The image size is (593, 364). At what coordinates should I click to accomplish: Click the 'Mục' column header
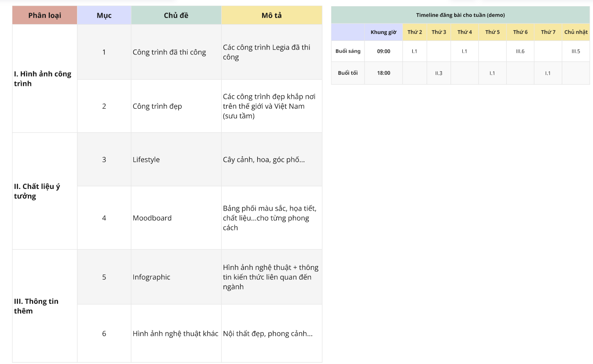pyautogui.click(x=104, y=15)
